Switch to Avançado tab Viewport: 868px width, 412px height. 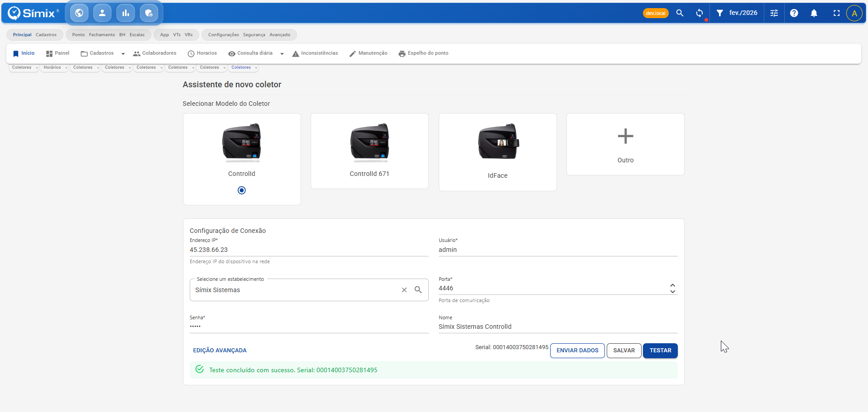[280, 35]
